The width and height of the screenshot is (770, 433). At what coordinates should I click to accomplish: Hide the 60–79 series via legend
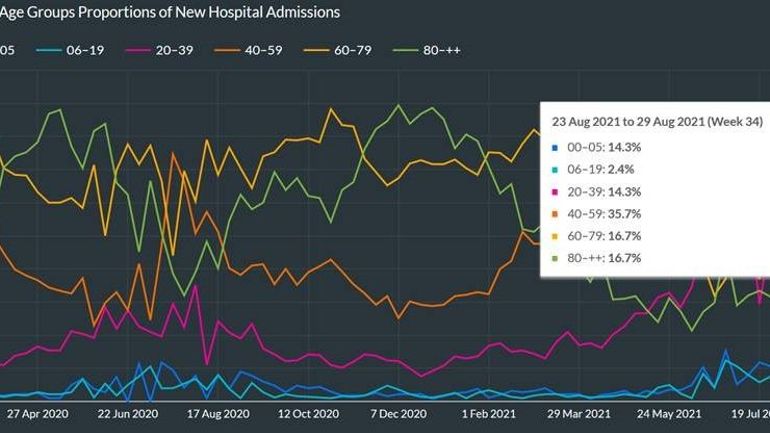click(338, 50)
